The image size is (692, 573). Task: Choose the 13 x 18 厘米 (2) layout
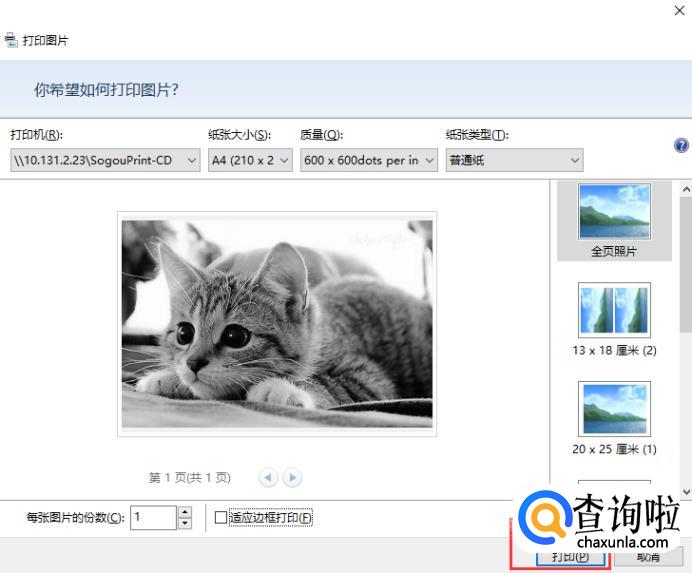(614, 320)
